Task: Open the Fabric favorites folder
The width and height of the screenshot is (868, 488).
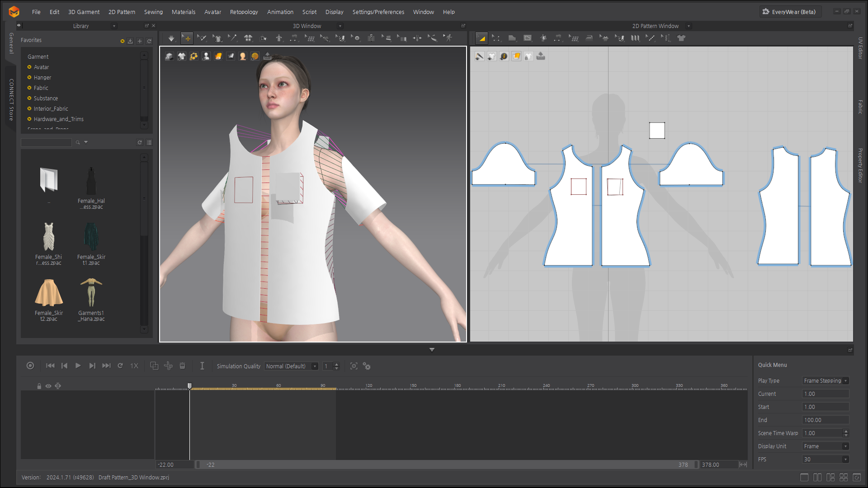Action: tap(41, 88)
